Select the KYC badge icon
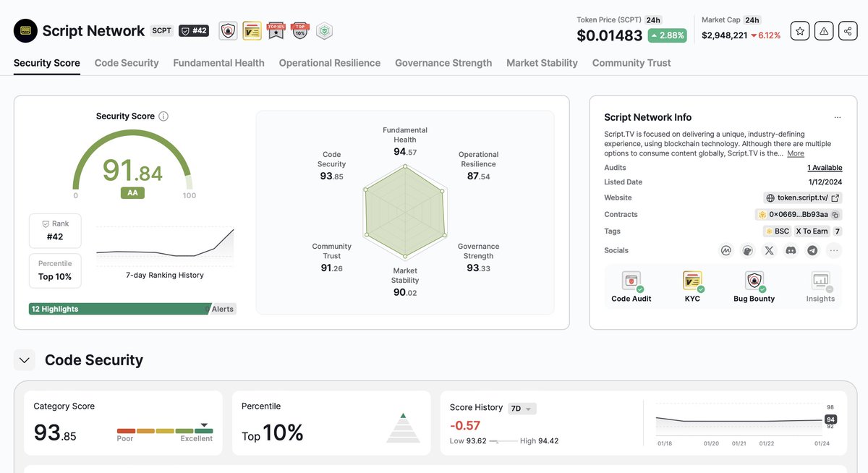Screen dimensions: 868x473 pyautogui.click(x=692, y=281)
